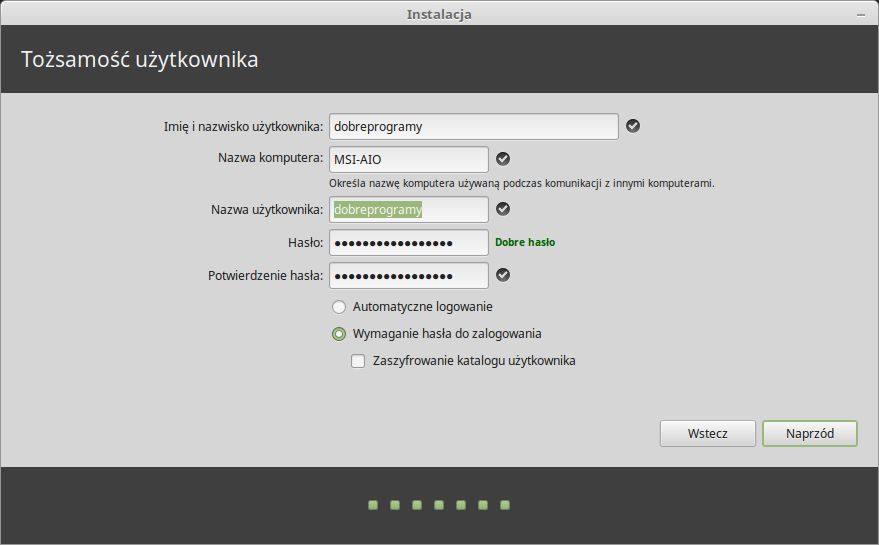Screen dimensions: 879x545
Task: Click the Hasło password field
Action: pyautogui.click(x=409, y=242)
